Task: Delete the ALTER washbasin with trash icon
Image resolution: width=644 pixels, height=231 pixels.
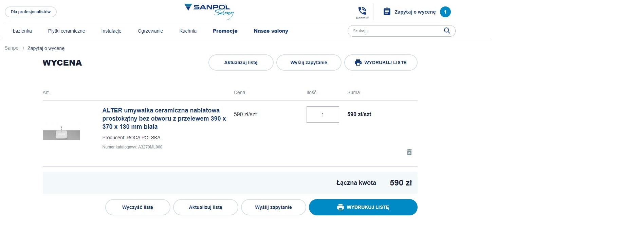Action: tap(409, 152)
